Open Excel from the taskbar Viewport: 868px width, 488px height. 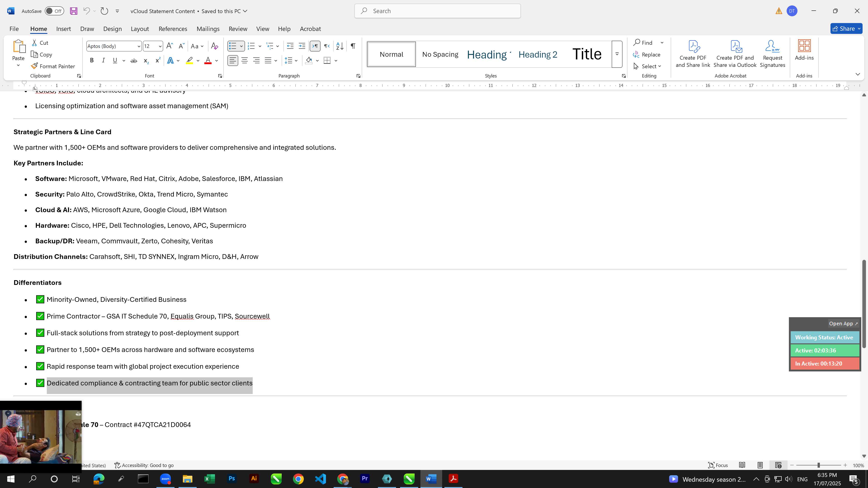pyautogui.click(x=209, y=479)
